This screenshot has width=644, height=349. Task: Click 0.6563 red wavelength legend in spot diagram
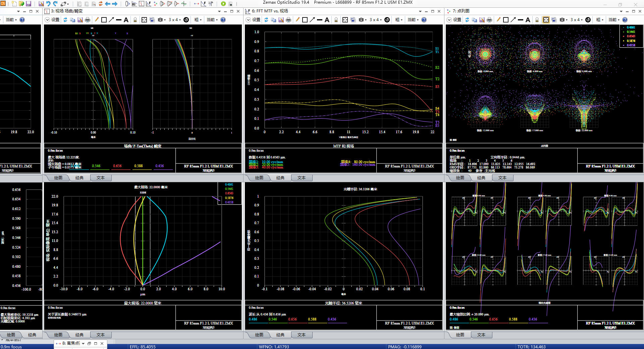click(x=631, y=36)
